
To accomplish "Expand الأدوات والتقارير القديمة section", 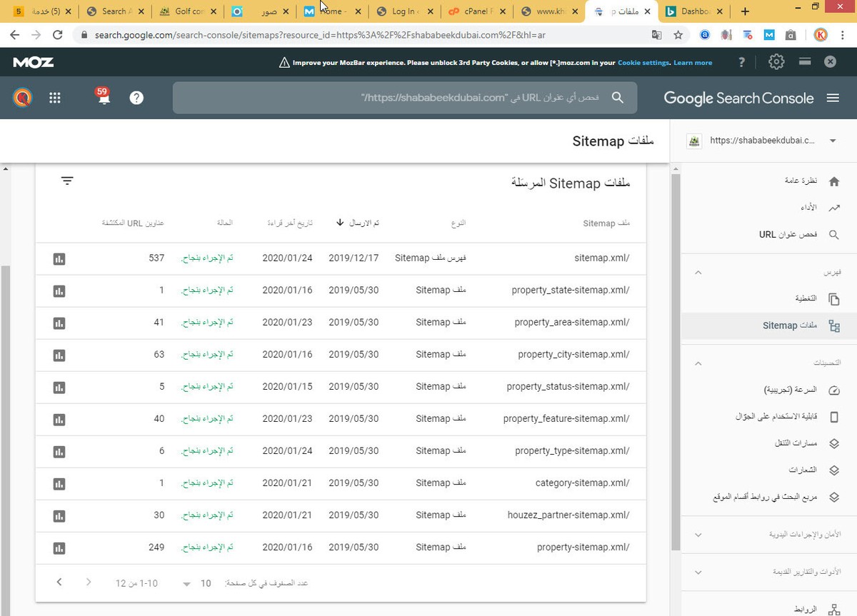I will click(x=698, y=572).
